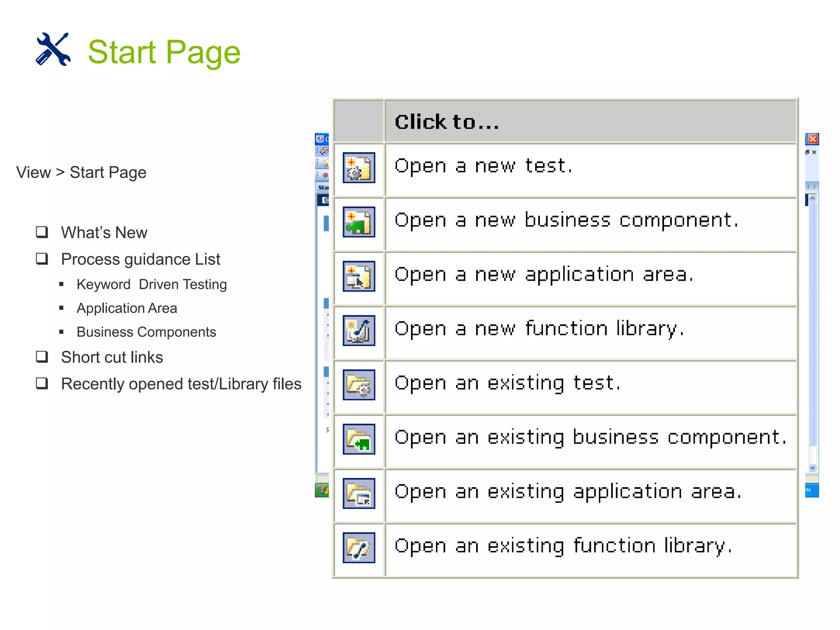This screenshot has height=630, width=840.
Task: Click the new business component icon
Action: coord(359,222)
